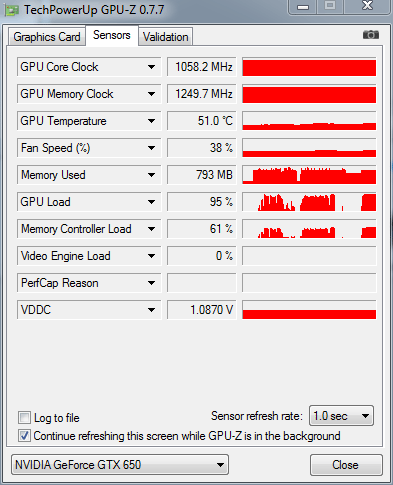The height and width of the screenshot is (485, 393).
Task: Open the Sensor refresh rate combo box
Action: (x=341, y=416)
